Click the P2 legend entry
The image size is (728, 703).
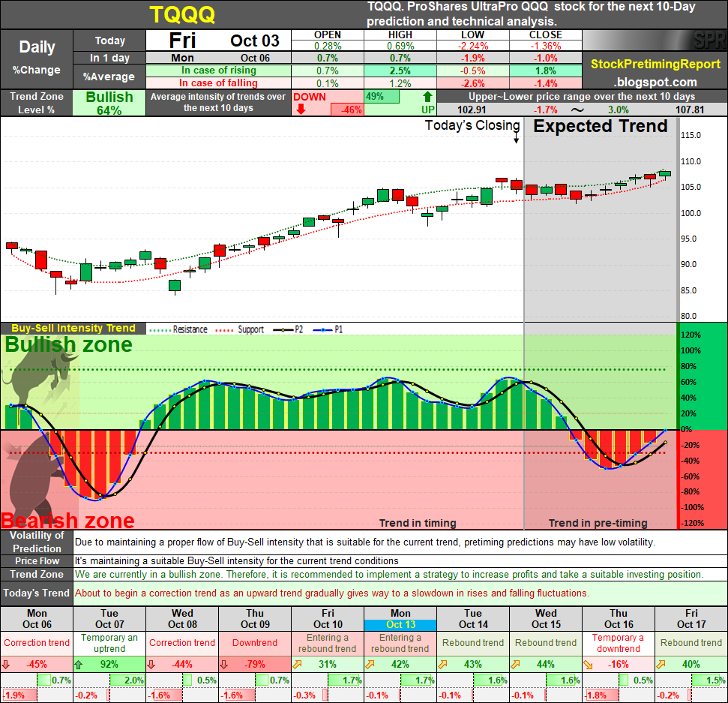tap(289, 329)
